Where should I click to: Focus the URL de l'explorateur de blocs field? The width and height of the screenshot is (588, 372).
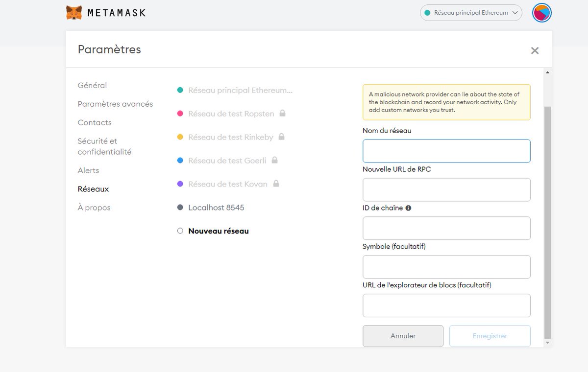pyautogui.click(x=446, y=305)
